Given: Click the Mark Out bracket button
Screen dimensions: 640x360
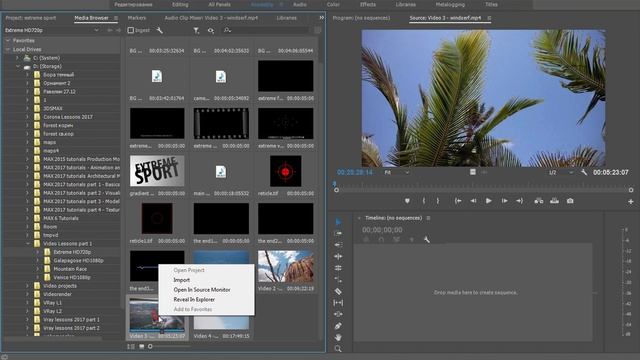Looking at the screenshot, I should [438, 201].
